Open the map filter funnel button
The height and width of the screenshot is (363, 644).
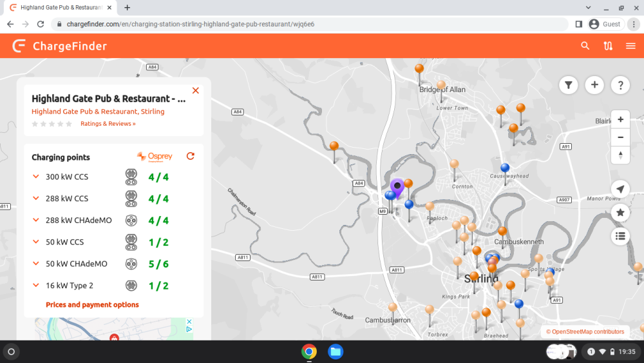tap(569, 85)
